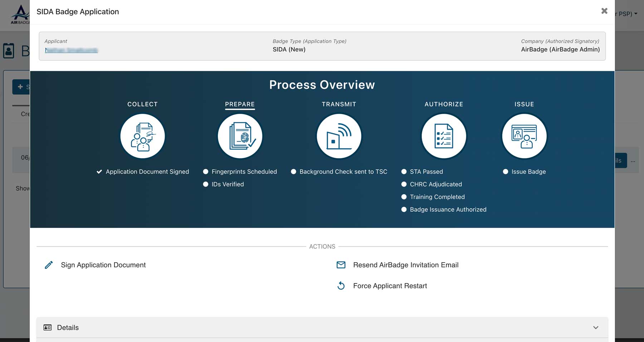Open the user account dropdown arrow
This screenshot has height=342, width=644.
click(x=636, y=14)
